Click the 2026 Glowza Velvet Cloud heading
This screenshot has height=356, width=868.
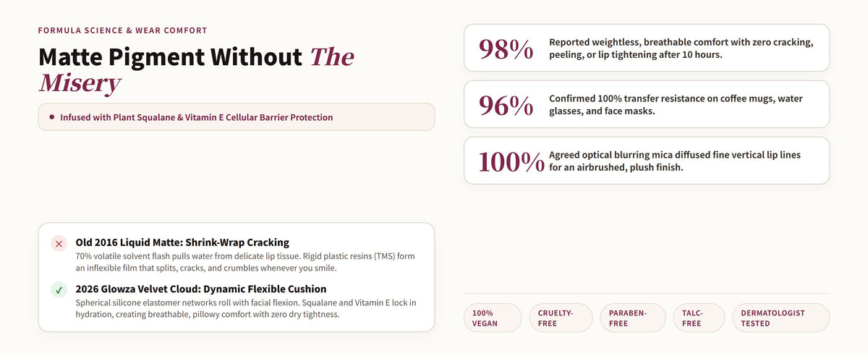201,289
